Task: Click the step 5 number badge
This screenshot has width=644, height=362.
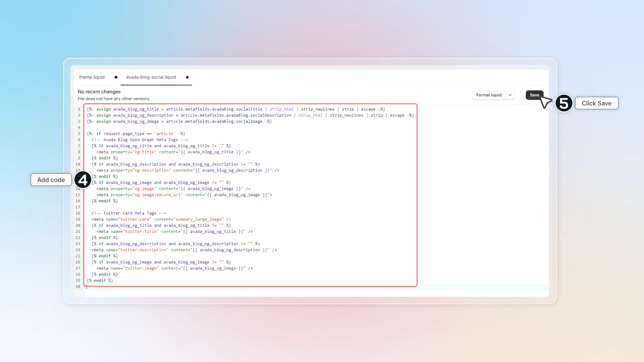Action: [x=564, y=103]
